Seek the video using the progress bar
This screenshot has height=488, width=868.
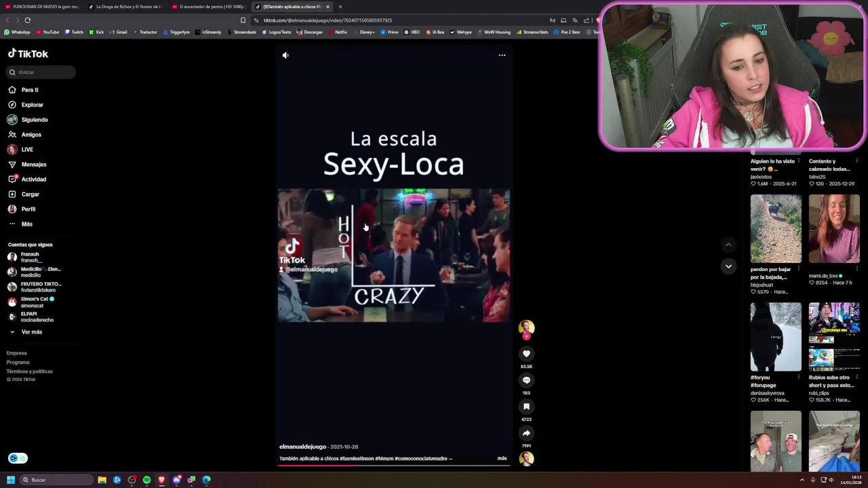click(393, 465)
